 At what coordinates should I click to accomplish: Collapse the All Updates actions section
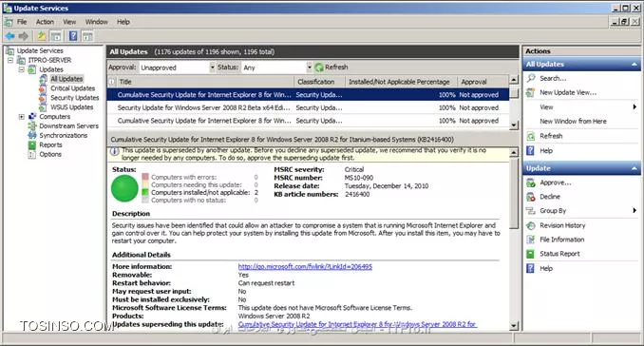click(x=635, y=65)
